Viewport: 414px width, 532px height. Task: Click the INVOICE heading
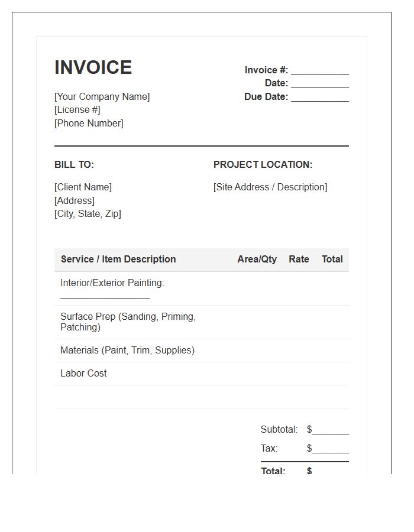93,67
